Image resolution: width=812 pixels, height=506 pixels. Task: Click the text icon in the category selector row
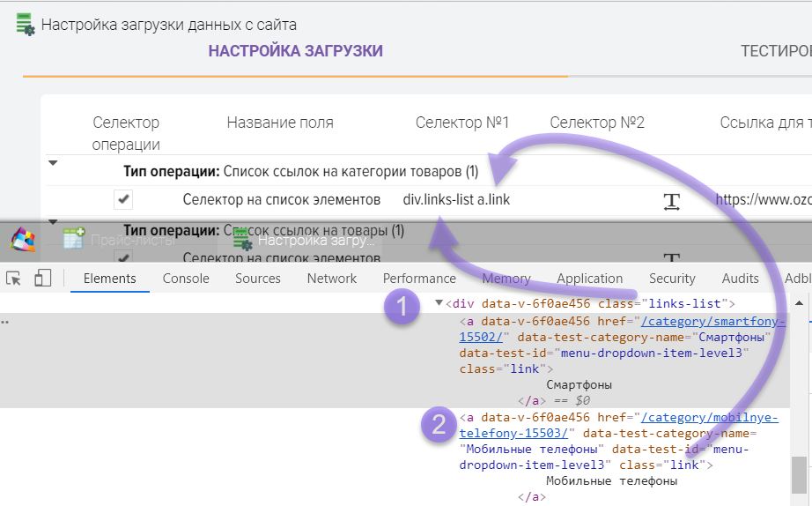(x=672, y=201)
